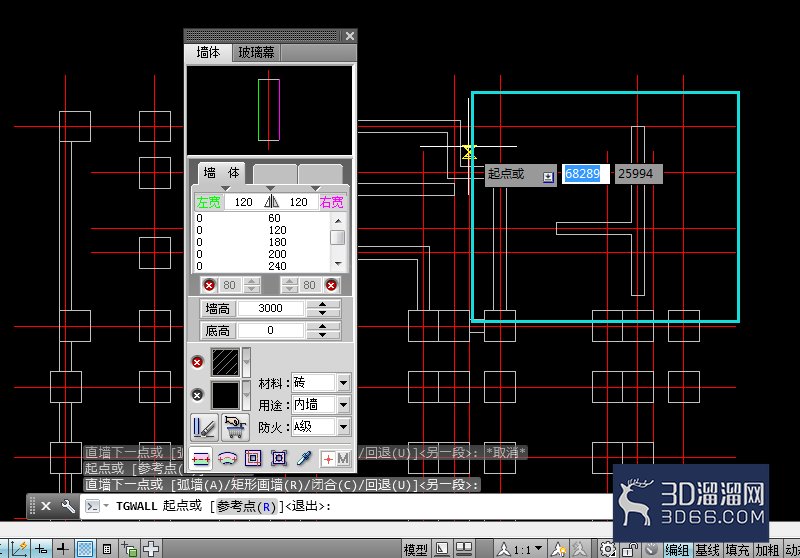Choose the rectangular wall drawing icon
Screen dimensions: 800x558
click(253, 459)
